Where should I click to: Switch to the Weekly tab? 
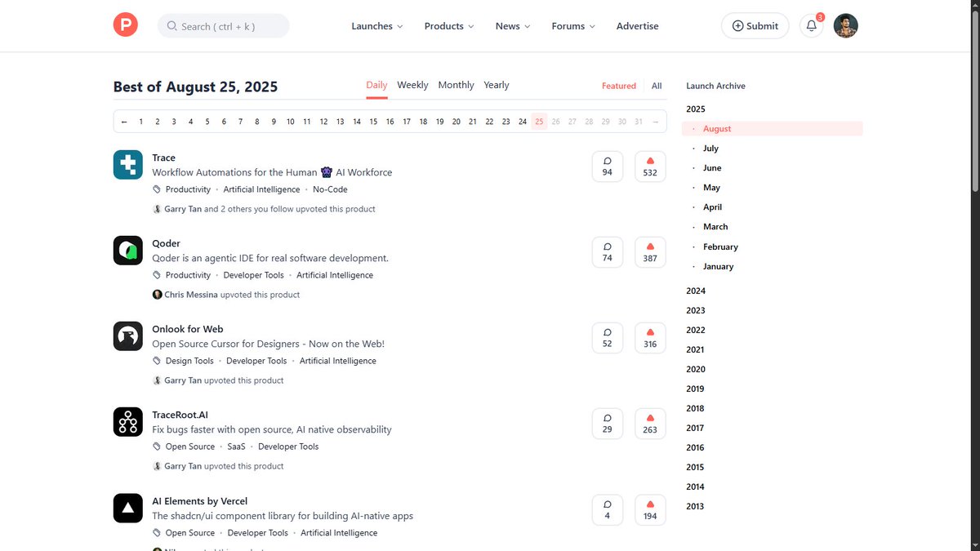coord(412,85)
